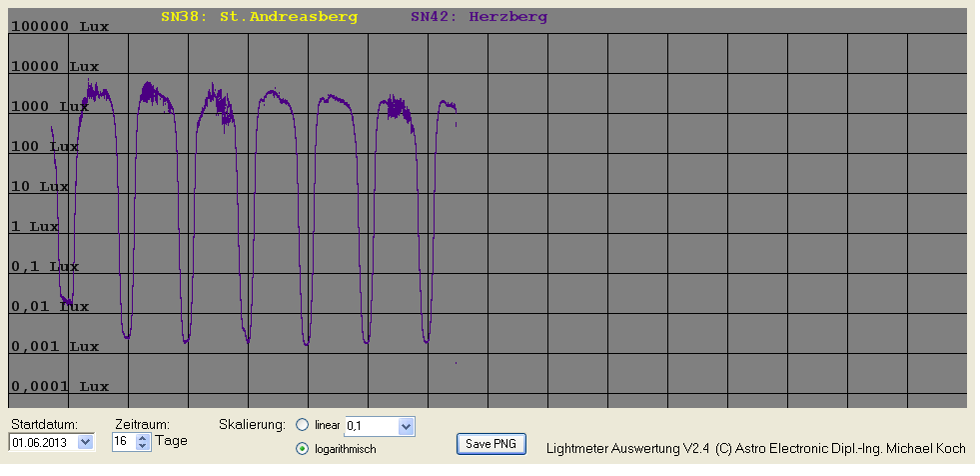This screenshot has width=980, height=476.
Task: Click the 0,1 Lux axis label
Action: 45,267
